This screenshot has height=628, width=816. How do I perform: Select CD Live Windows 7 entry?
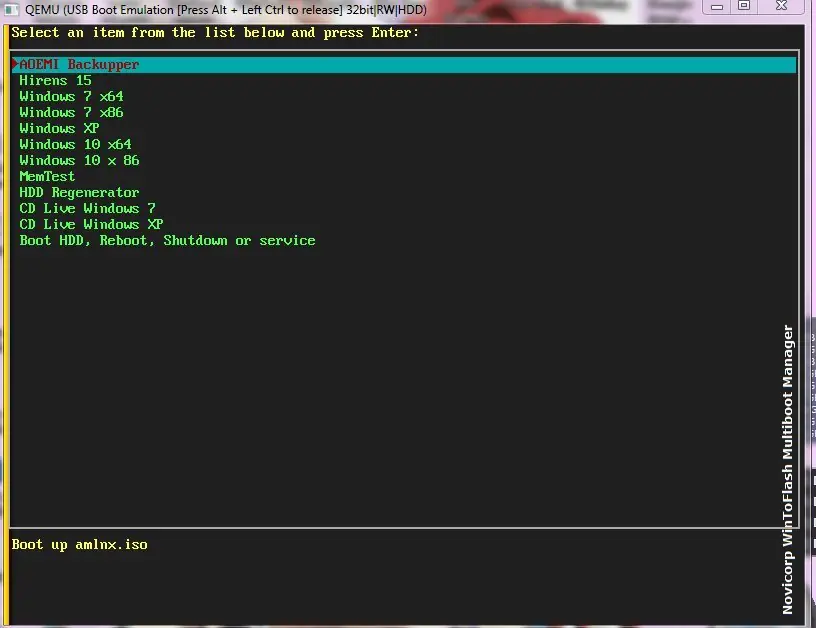point(87,208)
